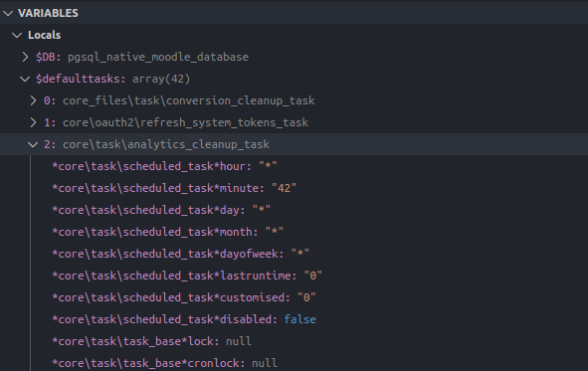Select the scheduled_task*day property row

[x=294, y=210]
